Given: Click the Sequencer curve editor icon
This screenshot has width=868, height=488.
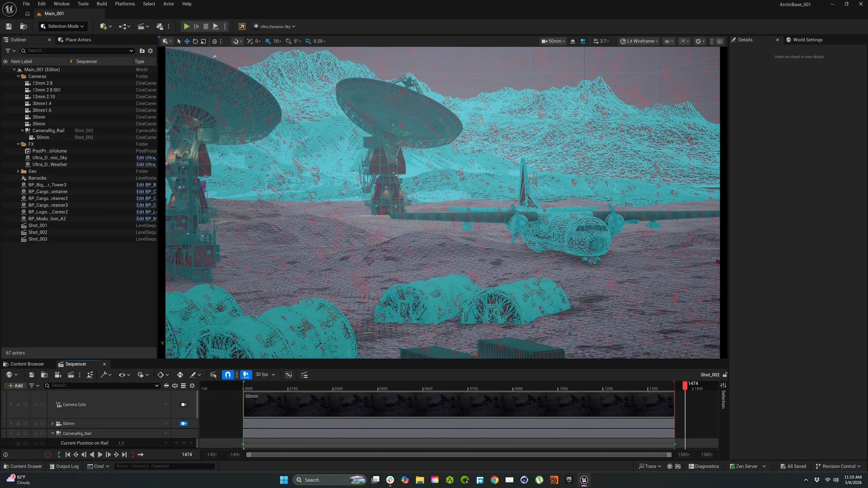Looking at the screenshot, I should 289,375.
